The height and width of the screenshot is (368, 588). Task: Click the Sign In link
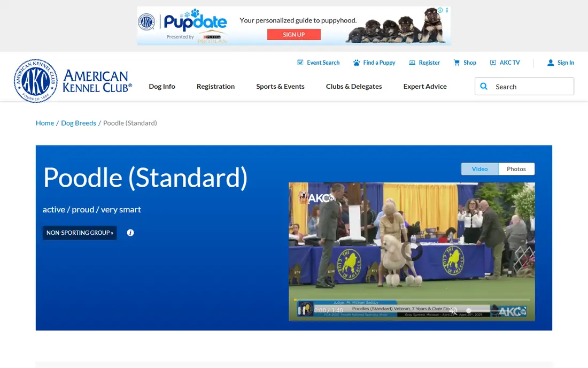tap(561, 63)
